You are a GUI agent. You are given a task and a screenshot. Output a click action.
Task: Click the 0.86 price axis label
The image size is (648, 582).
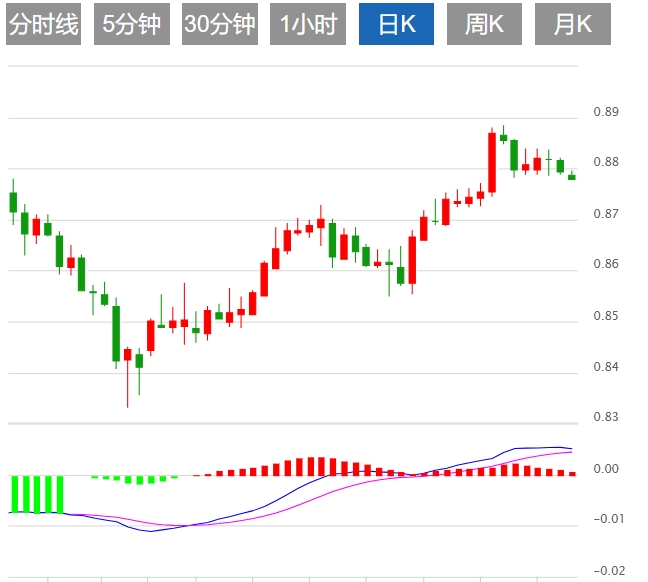pyautogui.click(x=605, y=265)
